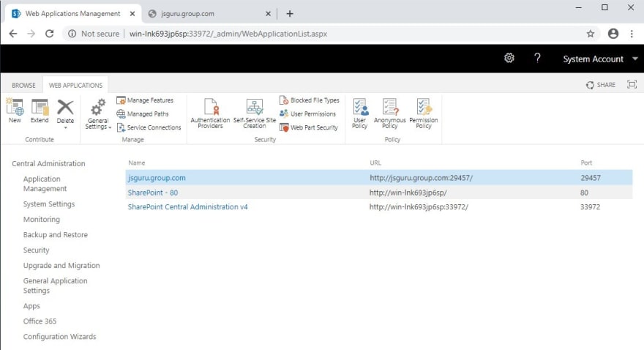
Task: Open Self-Service Site Creation
Action: (x=255, y=113)
